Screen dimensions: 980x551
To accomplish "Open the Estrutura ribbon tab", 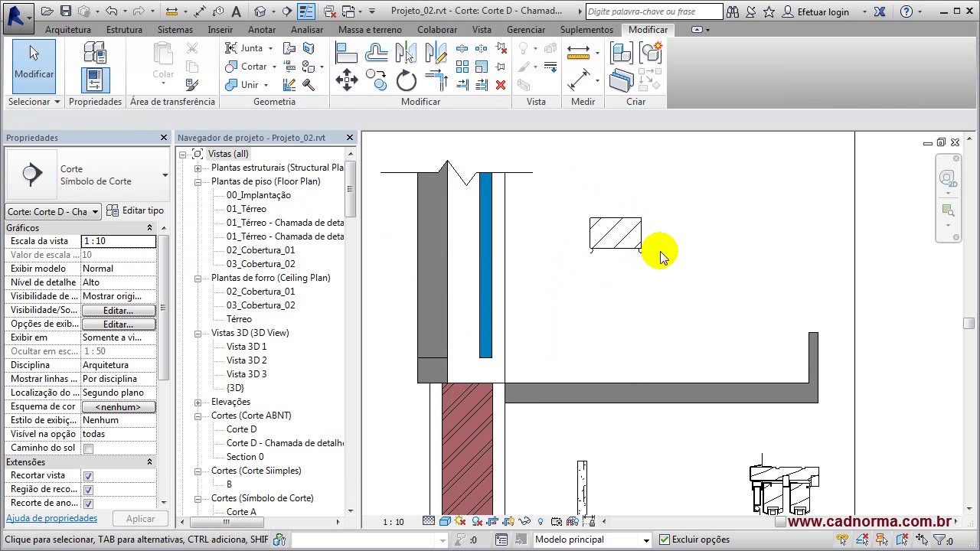I will [x=124, y=30].
